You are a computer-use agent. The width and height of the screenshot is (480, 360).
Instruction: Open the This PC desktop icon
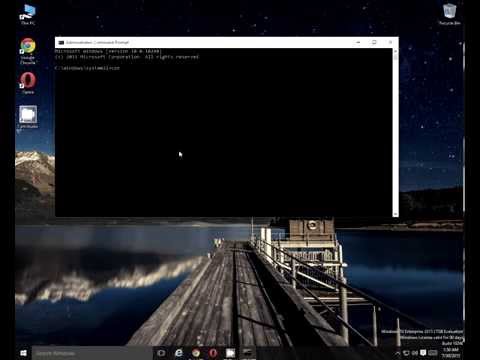pyautogui.click(x=28, y=15)
